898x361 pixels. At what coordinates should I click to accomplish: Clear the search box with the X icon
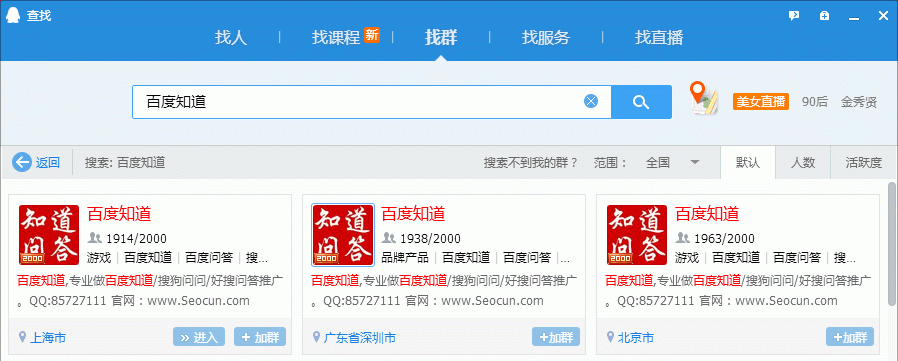590,101
